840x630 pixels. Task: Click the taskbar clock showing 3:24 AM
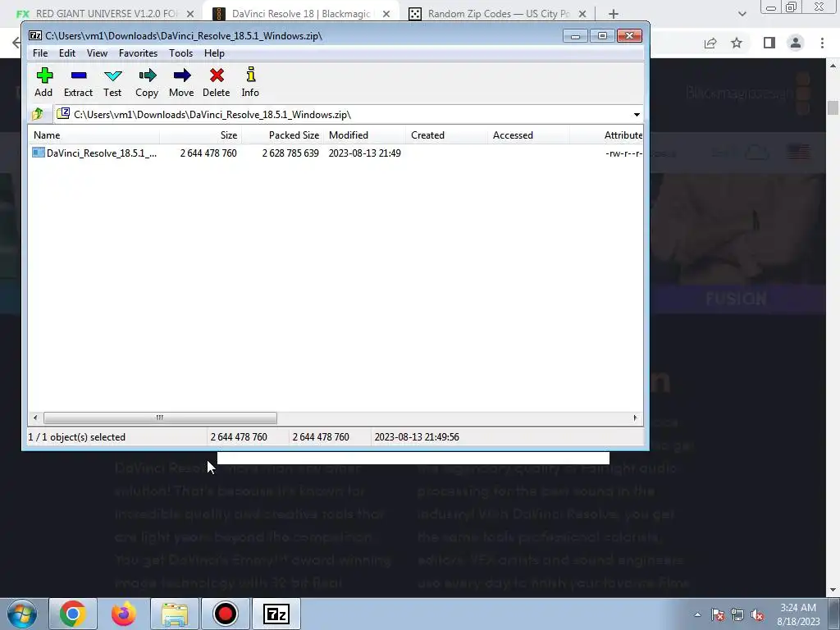click(x=798, y=614)
